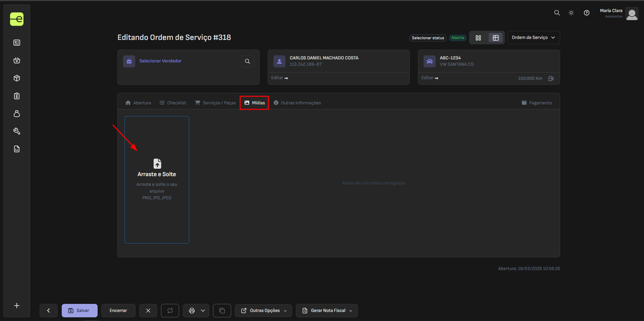The width and height of the screenshot is (644, 321).
Task: Click the wrench tools sidebar icon
Action: pos(17,131)
